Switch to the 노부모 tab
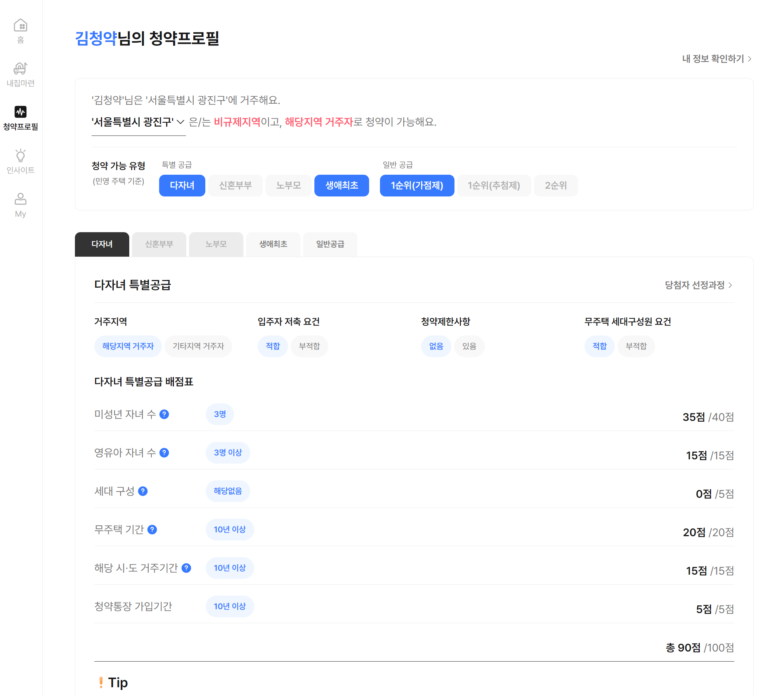The image size is (784, 695). (216, 244)
